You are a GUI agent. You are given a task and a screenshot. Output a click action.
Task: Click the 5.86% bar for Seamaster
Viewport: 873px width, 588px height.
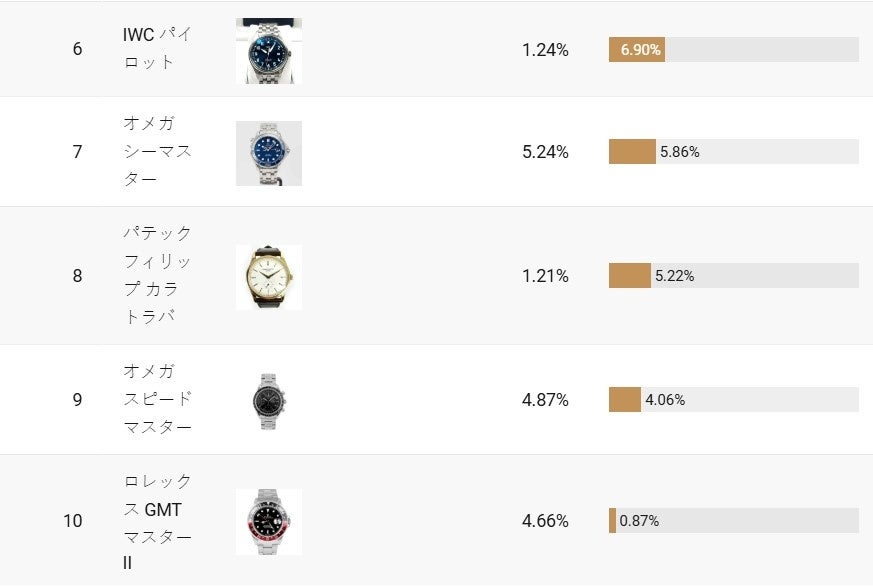pos(733,152)
